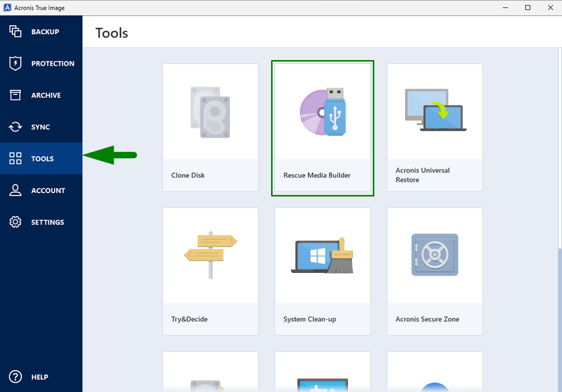Viewport: 562px width, 392px height.
Task: Open Settings via the gear icon
Action: coord(16,222)
